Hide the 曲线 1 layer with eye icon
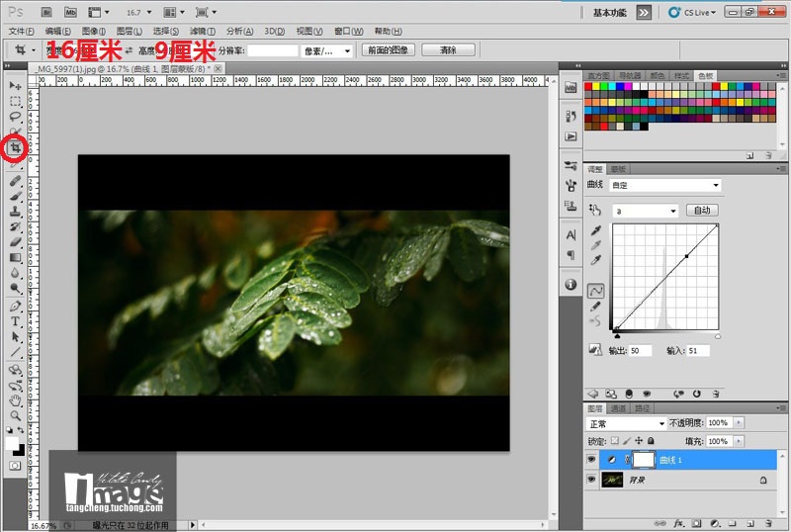 tap(592, 460)
